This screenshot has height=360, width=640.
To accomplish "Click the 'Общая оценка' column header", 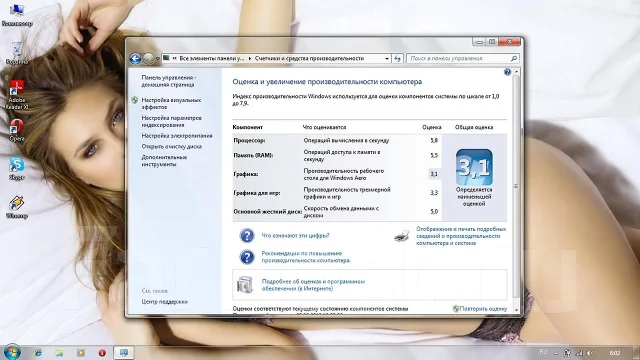I will pos(474,127).
